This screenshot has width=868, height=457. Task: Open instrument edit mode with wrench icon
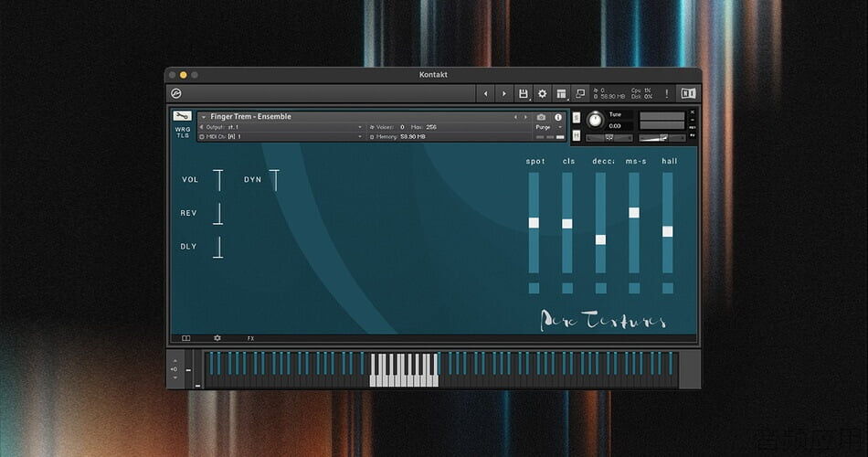(x=182, y=116)
